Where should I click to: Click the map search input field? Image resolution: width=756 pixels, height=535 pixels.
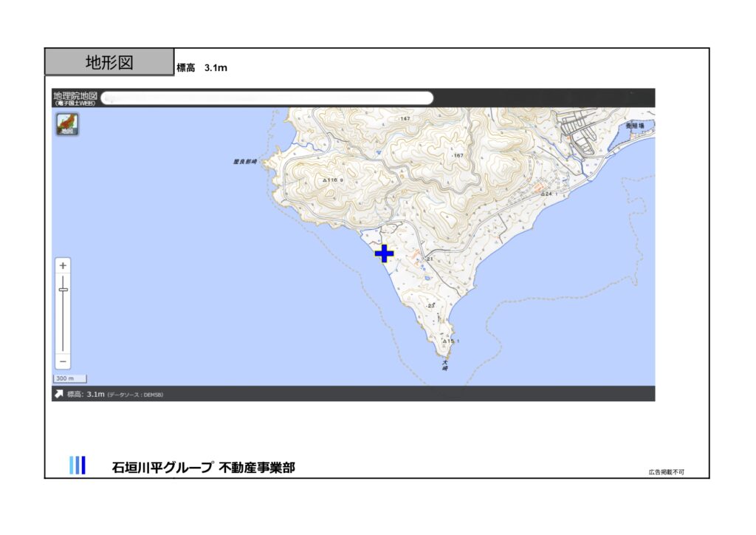coord(267,98)
